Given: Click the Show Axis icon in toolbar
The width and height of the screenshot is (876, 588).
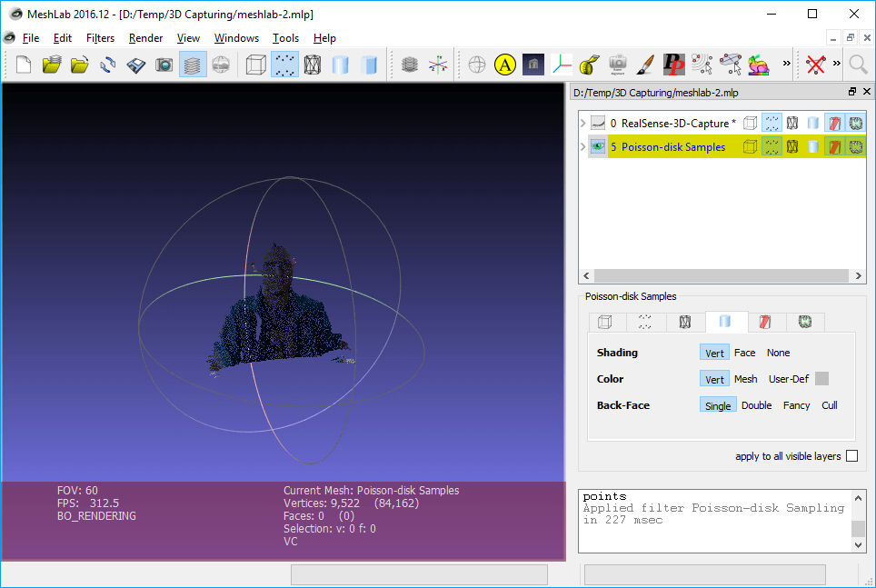Looking at the screenshot, I should 438,65.
